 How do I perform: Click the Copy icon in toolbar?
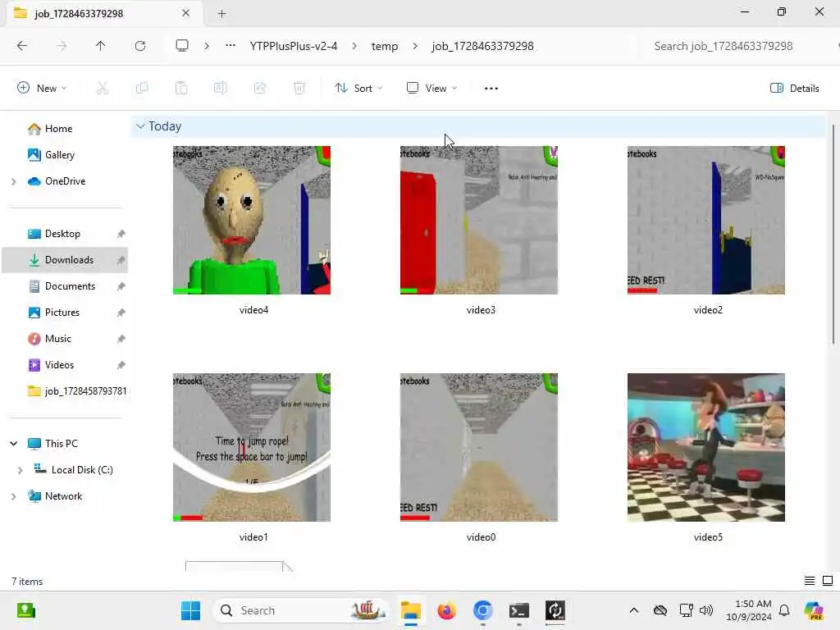(142, 88)
